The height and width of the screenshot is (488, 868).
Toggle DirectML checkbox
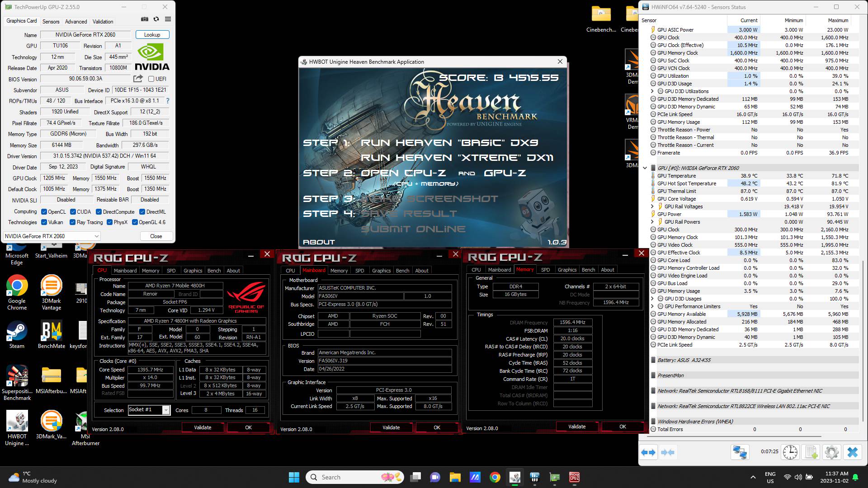pyautogui.click(x=142, y=212)
